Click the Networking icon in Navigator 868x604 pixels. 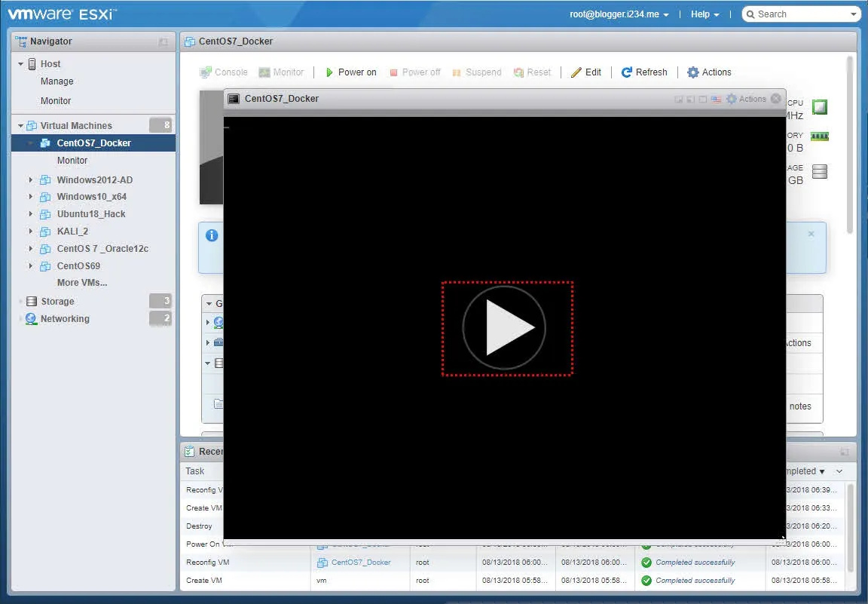(31, 319)
